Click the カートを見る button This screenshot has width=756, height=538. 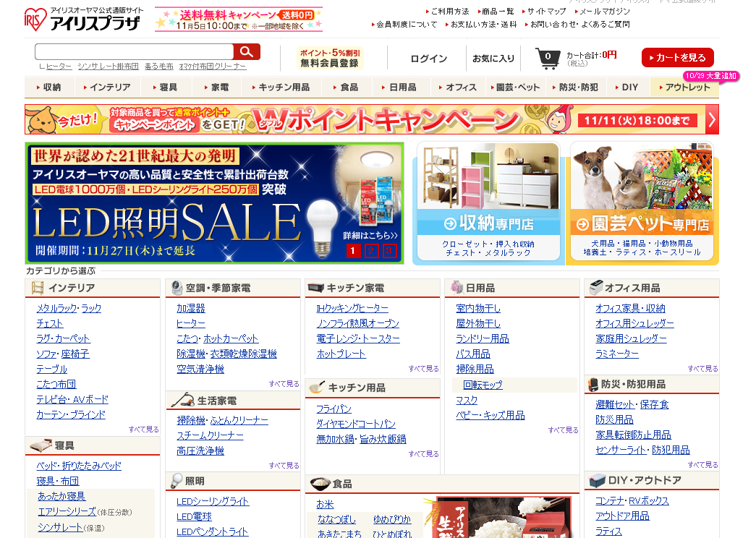[x=677, y=58]
